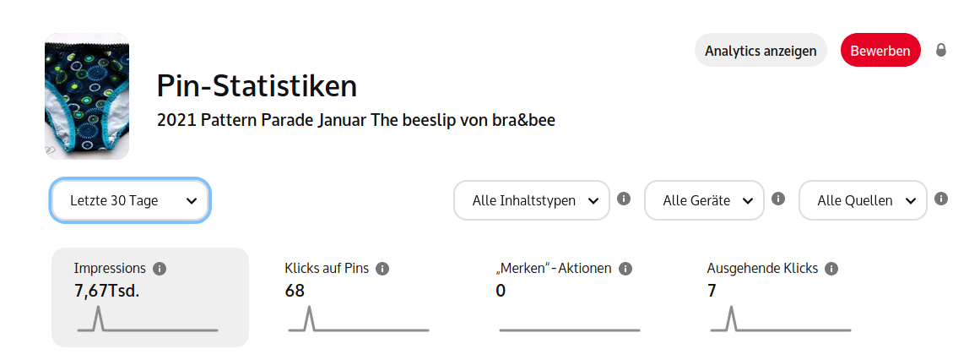Click the Impressions sparkline chart
This screenshot has height=360, width=980.
point(148,319)
